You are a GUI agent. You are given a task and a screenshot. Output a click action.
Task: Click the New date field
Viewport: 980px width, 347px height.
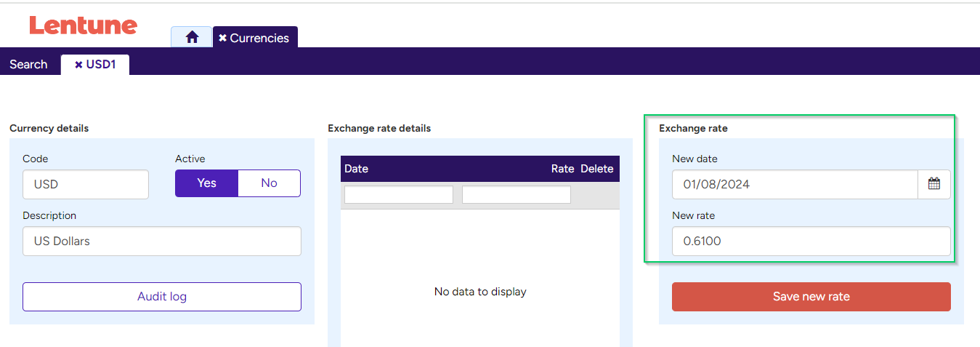point(795,184)
